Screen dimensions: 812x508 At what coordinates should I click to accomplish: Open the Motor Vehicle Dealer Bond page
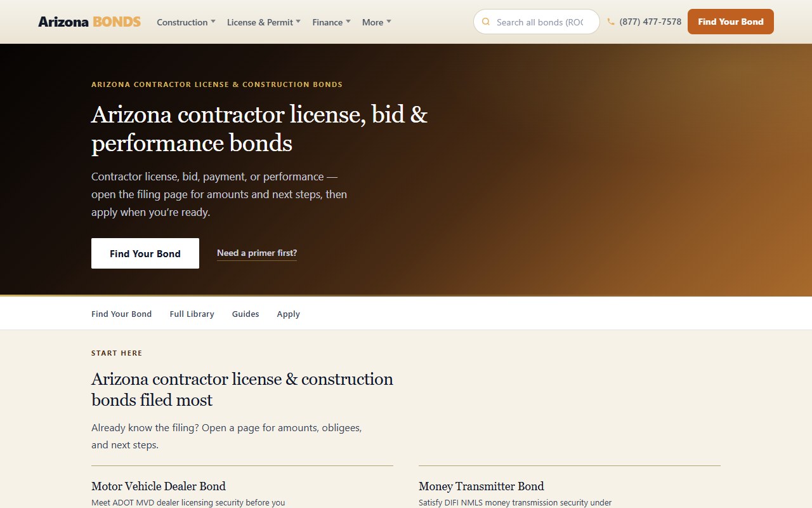click(159, 486)
